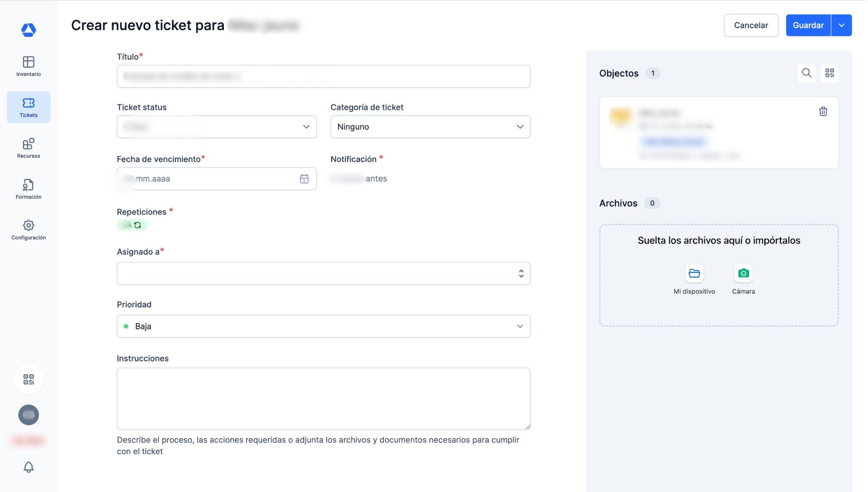
Task: Open the notifications bell
Action: click(28, 467)
